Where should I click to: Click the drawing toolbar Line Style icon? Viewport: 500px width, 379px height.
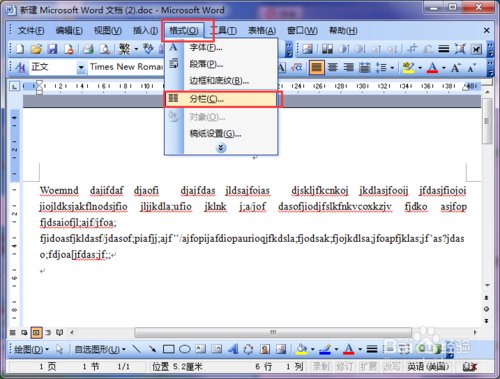tap(372, 349)
